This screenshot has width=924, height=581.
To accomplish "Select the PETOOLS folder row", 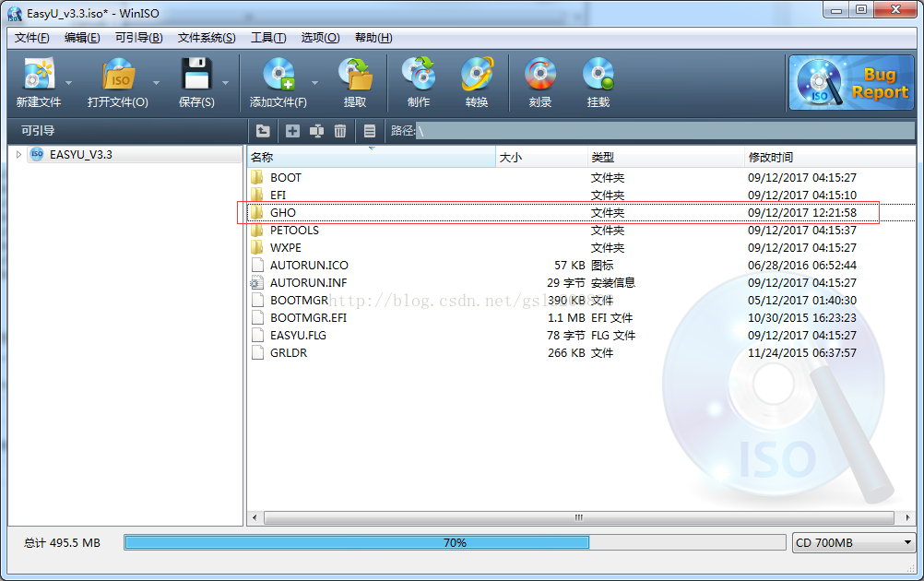I will pyautogui.click(x=580, y=231).
